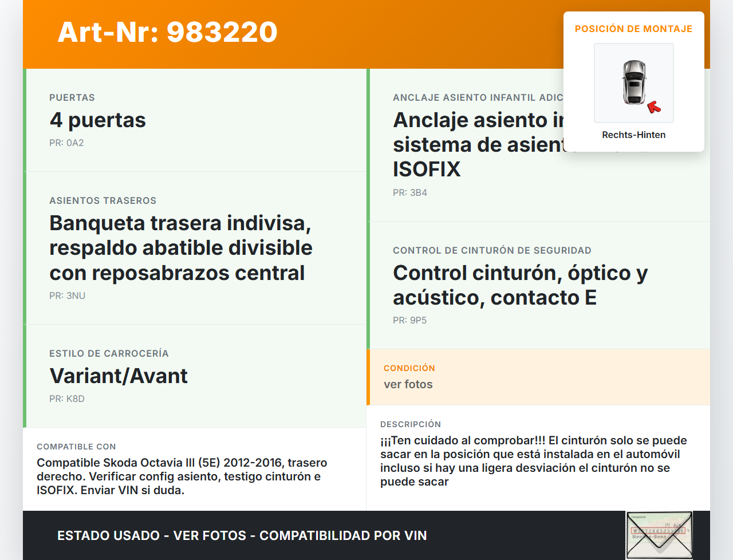Click the "Rechts-Hinten" caption
This screenshot has height=560, width=733.
pyautogui.click(x=634, y=135)
